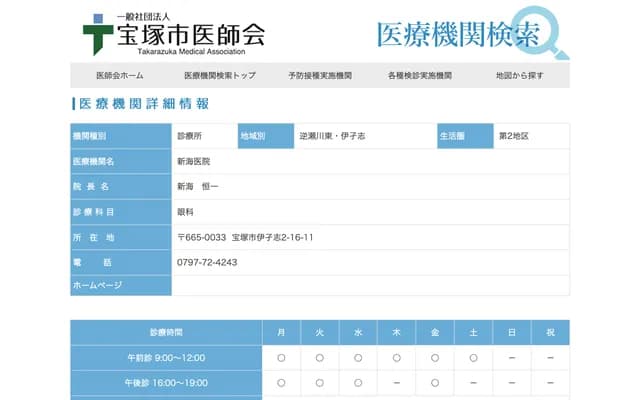Click the 診療時間 table header
The image size is (640, 400).
click(x=166, y=332)
